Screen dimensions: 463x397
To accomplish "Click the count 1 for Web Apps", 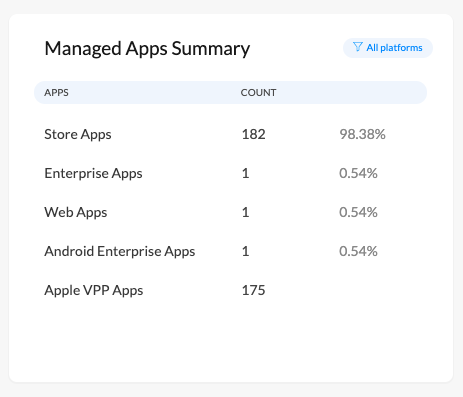I will click(246, 212).
